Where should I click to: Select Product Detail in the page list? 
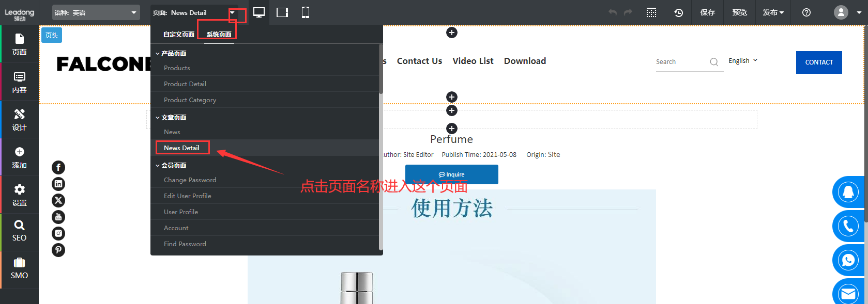[x=265, y=84]
